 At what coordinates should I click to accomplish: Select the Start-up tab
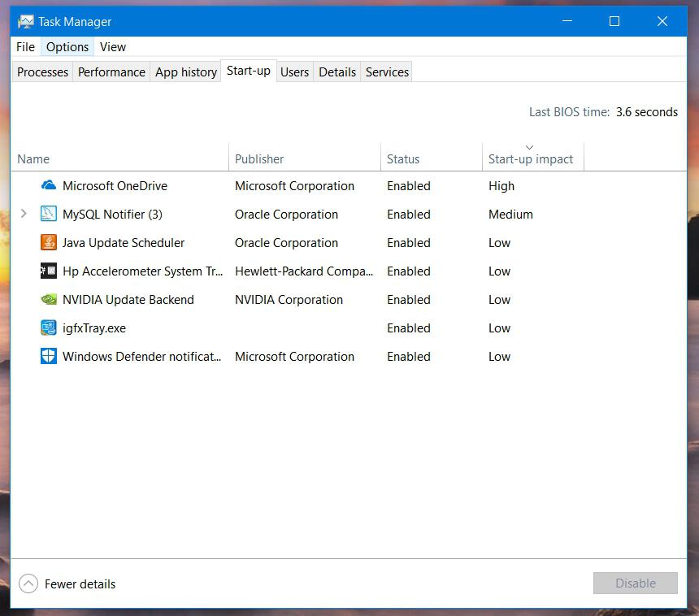coord(249,71)
